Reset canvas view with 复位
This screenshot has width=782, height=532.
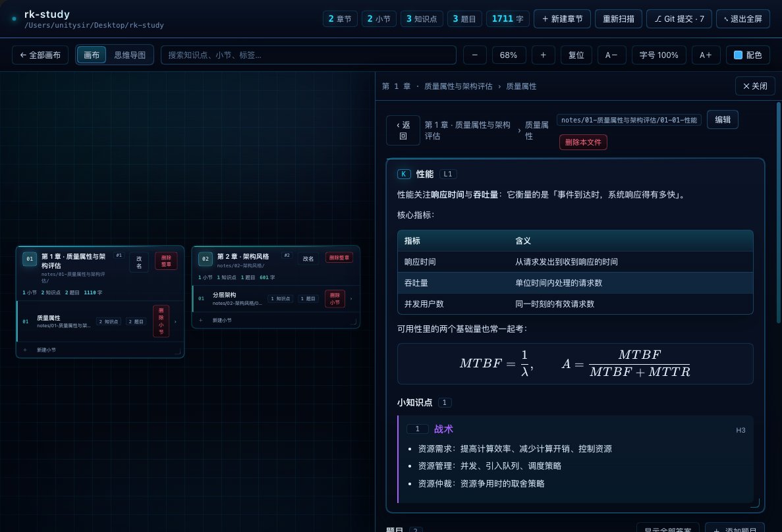(576, 55)
